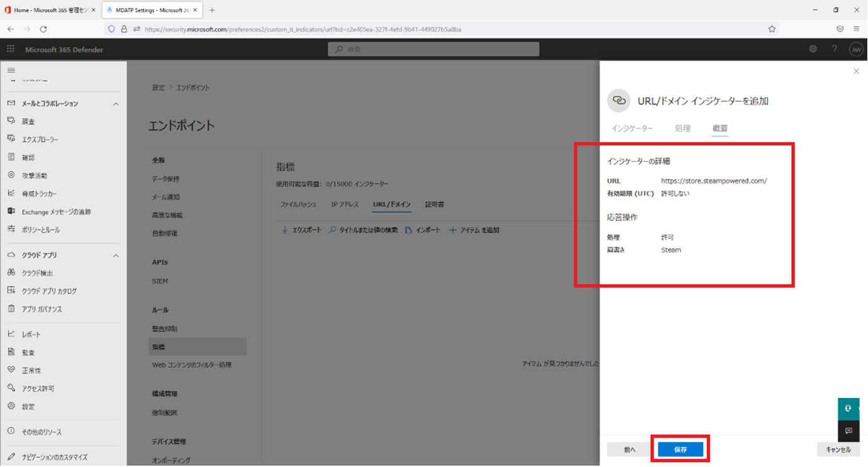Open the app launcher waffle icon

[11, 49]
